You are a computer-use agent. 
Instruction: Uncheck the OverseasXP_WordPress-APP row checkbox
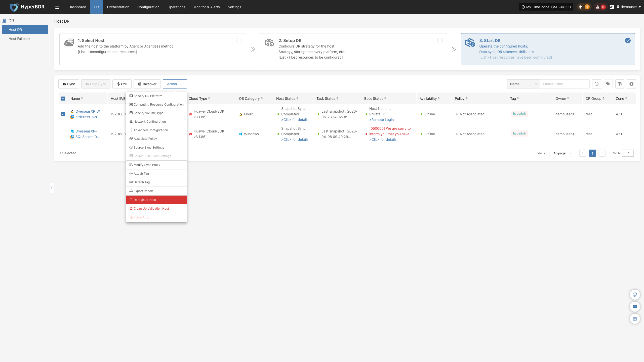pos(63,114)
